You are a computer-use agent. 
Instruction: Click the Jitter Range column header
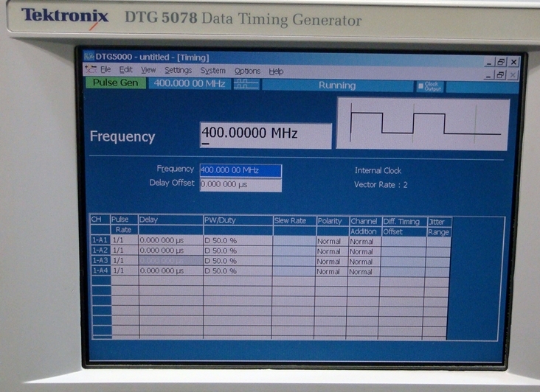(439, 227)
